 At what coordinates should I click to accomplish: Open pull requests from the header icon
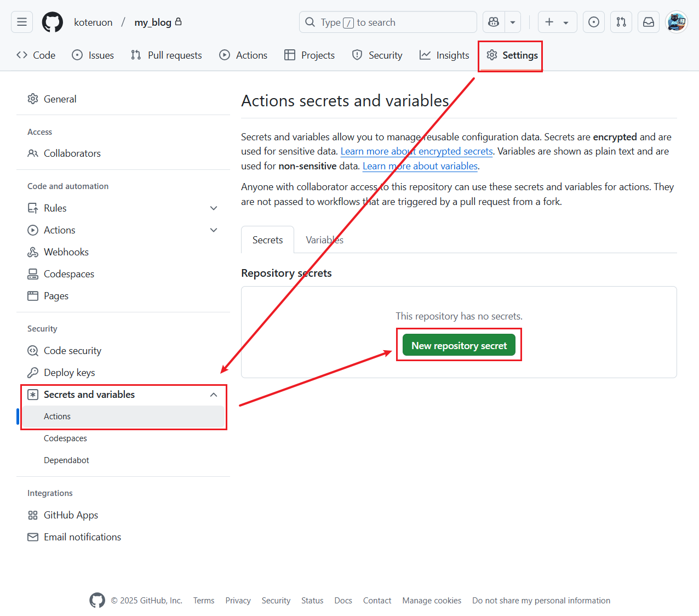click(621, 22)
